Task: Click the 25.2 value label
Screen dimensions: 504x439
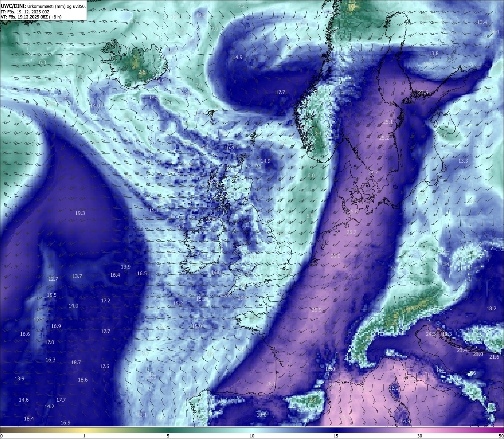Action: [x=384, y=138]
